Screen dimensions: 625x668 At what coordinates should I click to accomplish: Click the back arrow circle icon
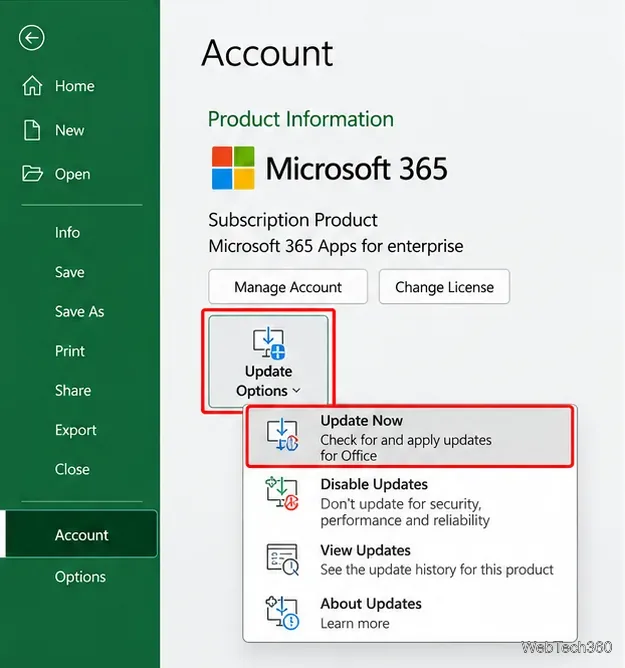pyautogui.click(x=32, y=38)
